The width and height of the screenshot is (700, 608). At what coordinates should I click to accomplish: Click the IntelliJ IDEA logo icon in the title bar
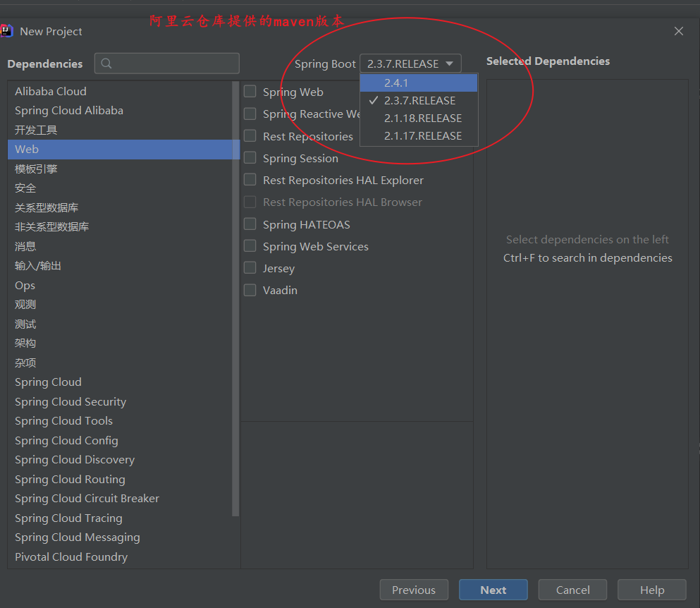point(6,31)
